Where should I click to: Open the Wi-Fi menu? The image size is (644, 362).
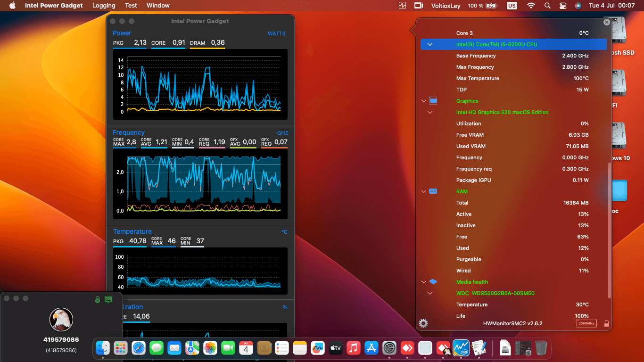(x=531, y=6)
